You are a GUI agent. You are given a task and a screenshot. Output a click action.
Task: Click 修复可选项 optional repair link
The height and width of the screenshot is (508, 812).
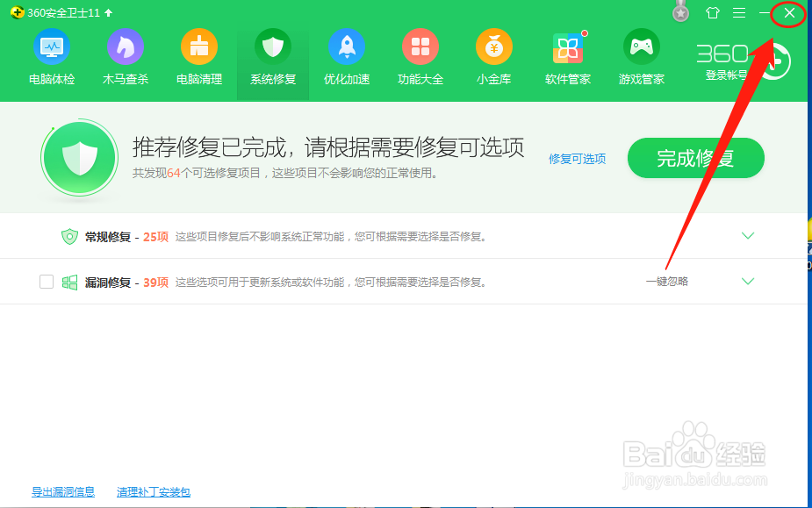[x=577, y=160]
